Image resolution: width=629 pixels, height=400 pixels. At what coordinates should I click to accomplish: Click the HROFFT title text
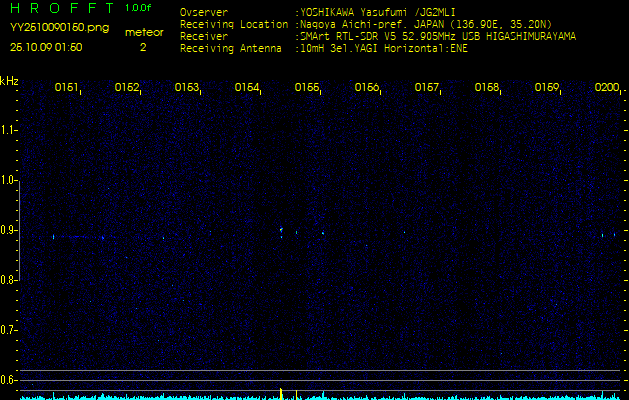coord(63,8)
